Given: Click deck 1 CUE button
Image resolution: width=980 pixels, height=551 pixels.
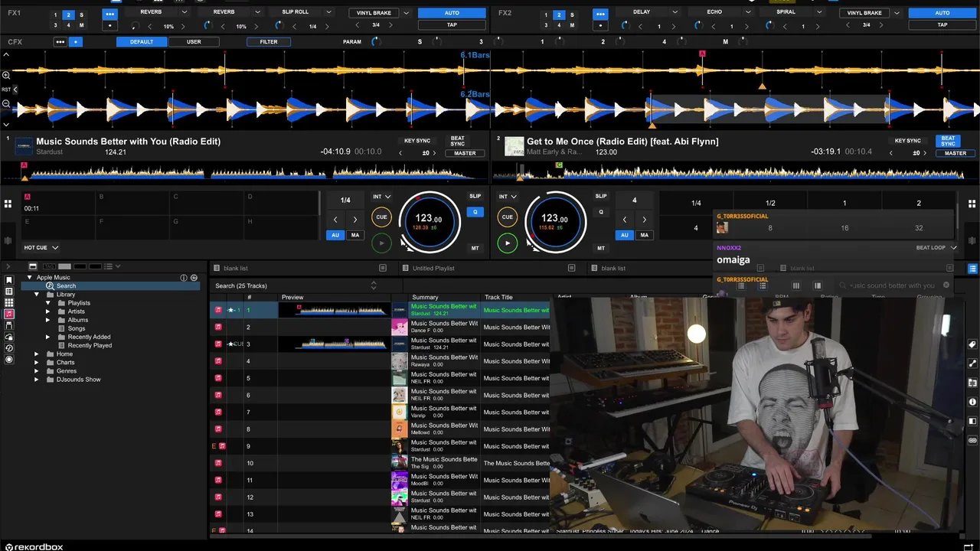Looking at the screenshot, I should [381, 217].
